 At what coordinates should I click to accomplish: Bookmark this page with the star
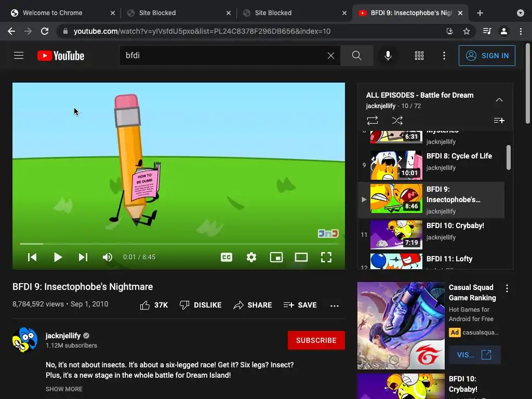point(467,31)
